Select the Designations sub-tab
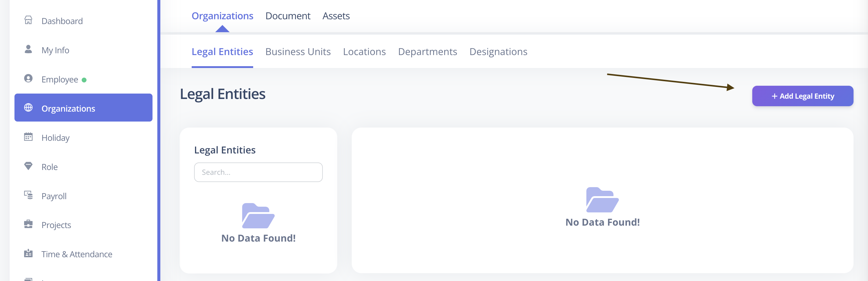This screenshot has width=868, height=281. click(498, 52)
